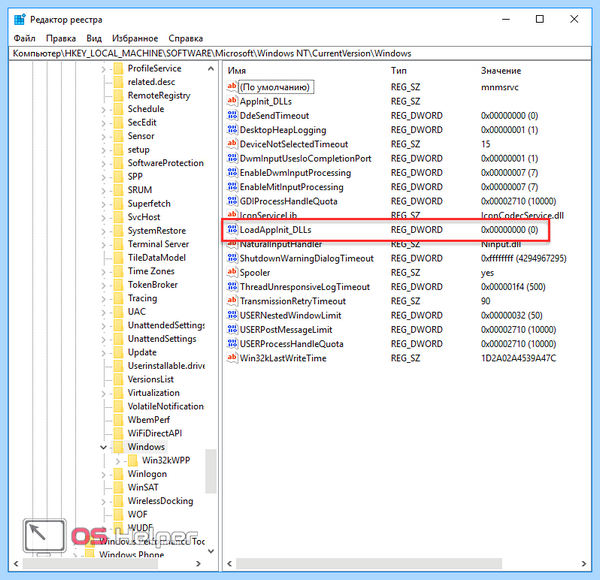Expand the Win32kWPP subkey
The height and width of the screenshot is (580, 600).
pyautogui.click(x=118, y=461)
